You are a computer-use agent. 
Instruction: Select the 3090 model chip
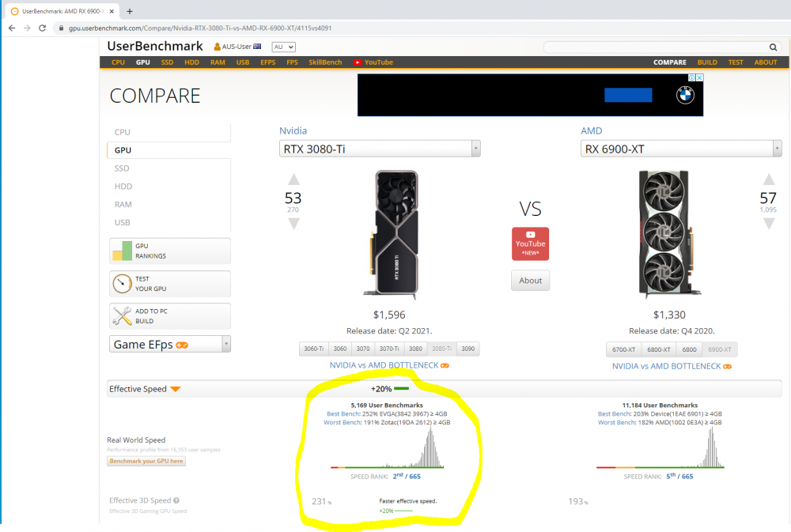pos(467,349)
